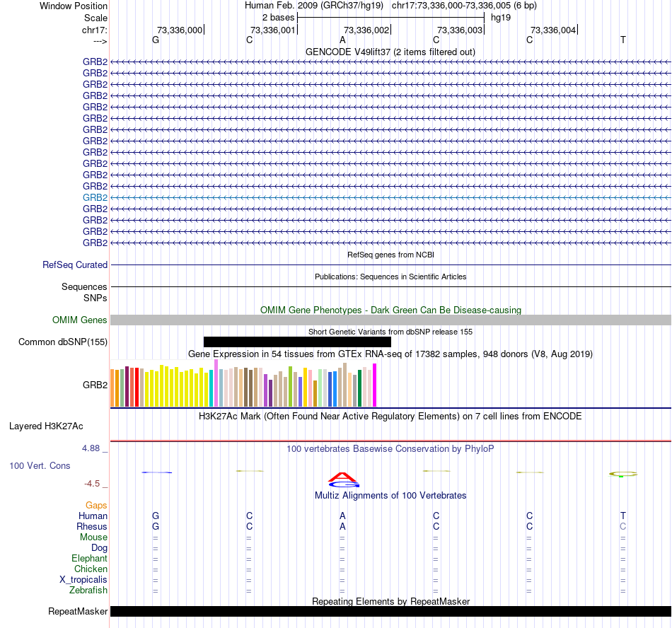This screenshot has height=628, width=672.
Task: Click Repeating Elements by RepeatMasker title
Action: click(x=390, y=601)
